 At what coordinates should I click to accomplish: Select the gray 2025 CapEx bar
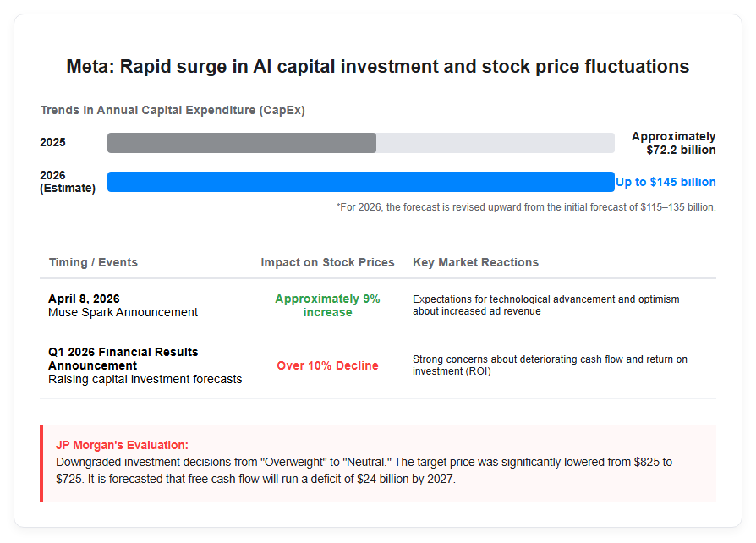[x=242, y=143]
